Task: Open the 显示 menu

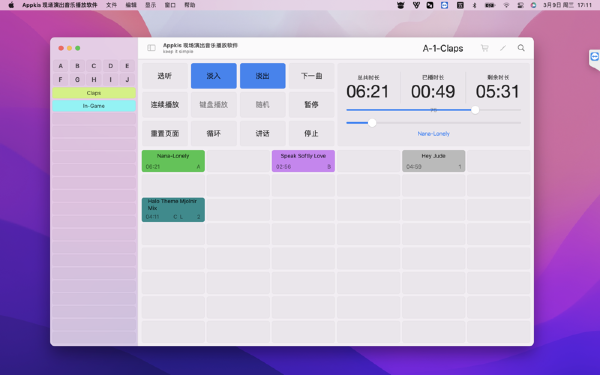Action: pos(151,5)
